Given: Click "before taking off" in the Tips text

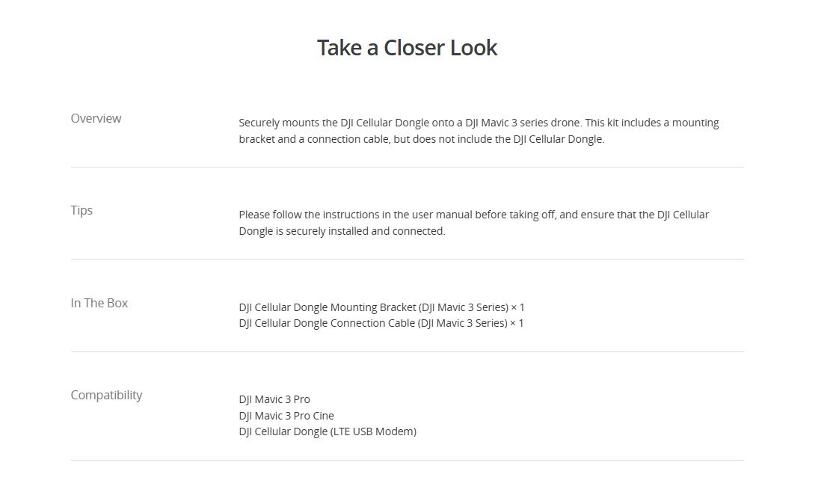Looking at the screenshot, I should coord(515,215).
